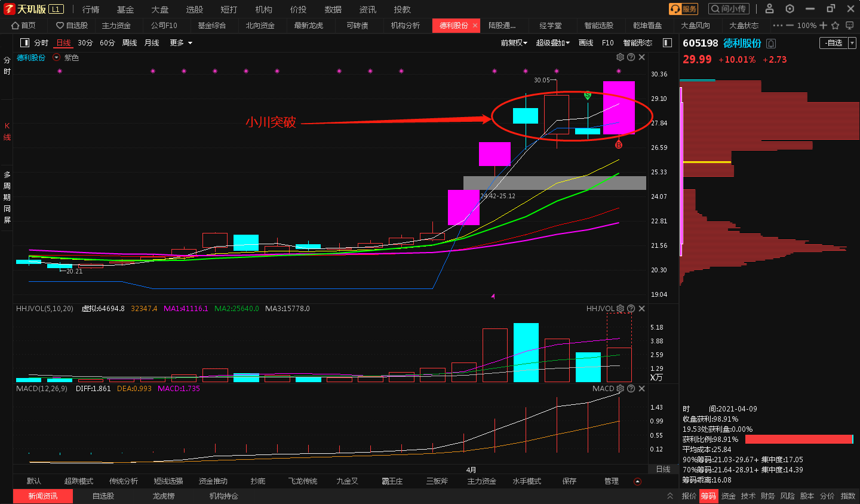Open the 紫色 indicator dropdown arrow

[x=57, y=57]
